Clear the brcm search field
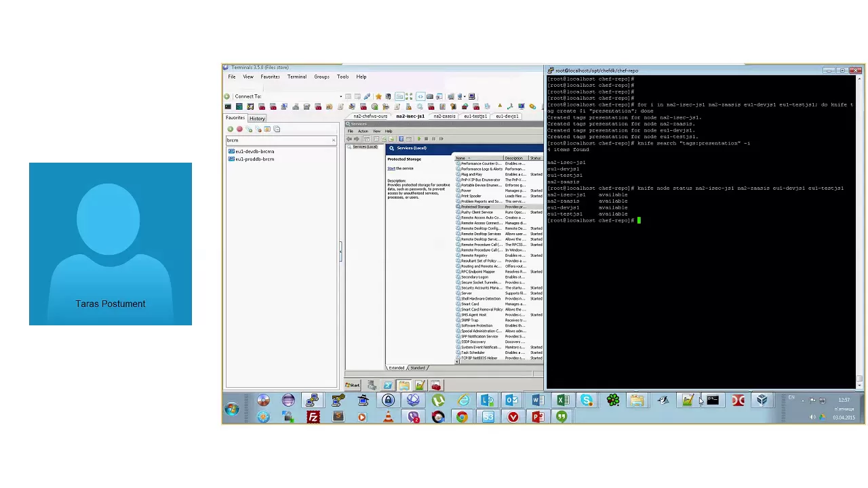Viewport: 868px width, 488px height. tap(333, 140)
